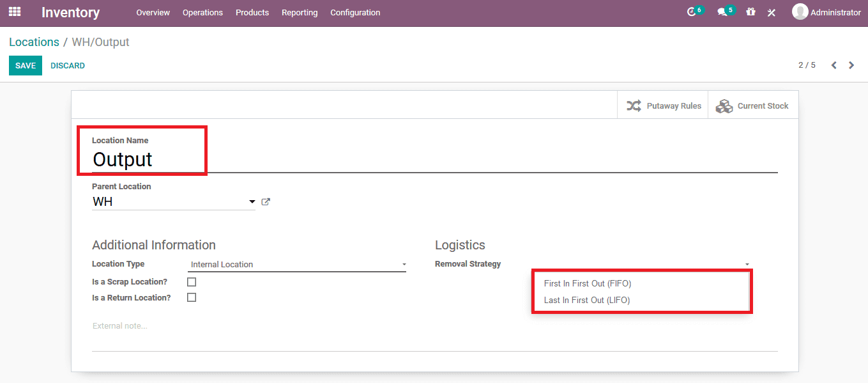
Task: Click the 2 / 5 pager counter
Action: click(807, 65)
